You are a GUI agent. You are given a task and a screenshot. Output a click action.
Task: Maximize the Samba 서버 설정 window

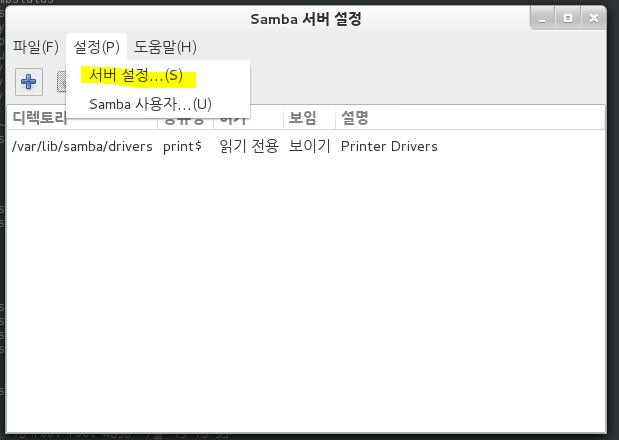[x=568, y=18]
